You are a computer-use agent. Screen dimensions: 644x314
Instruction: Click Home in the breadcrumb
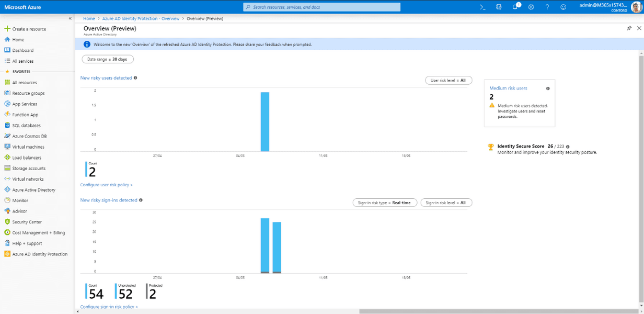[x=89, y=18]
